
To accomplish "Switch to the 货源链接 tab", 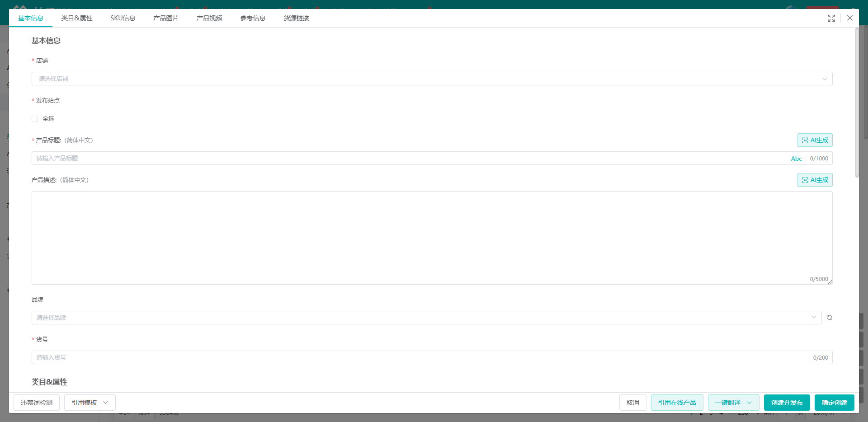I will pos(296,18).
